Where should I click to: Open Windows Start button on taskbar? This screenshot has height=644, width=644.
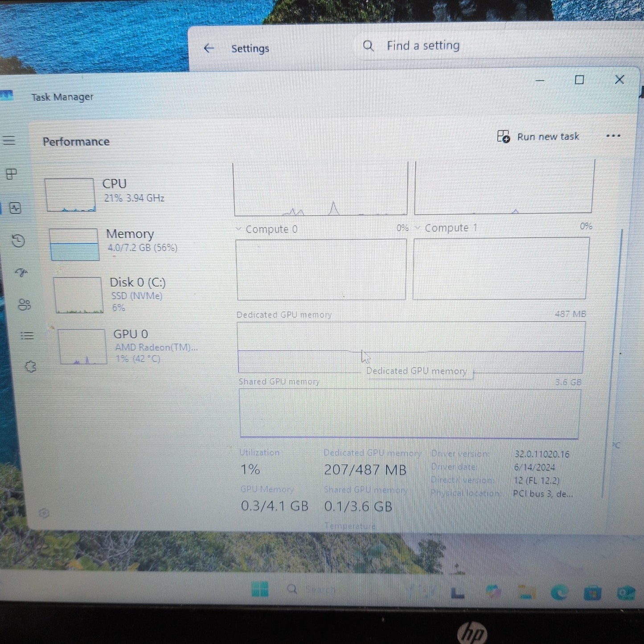260,589
